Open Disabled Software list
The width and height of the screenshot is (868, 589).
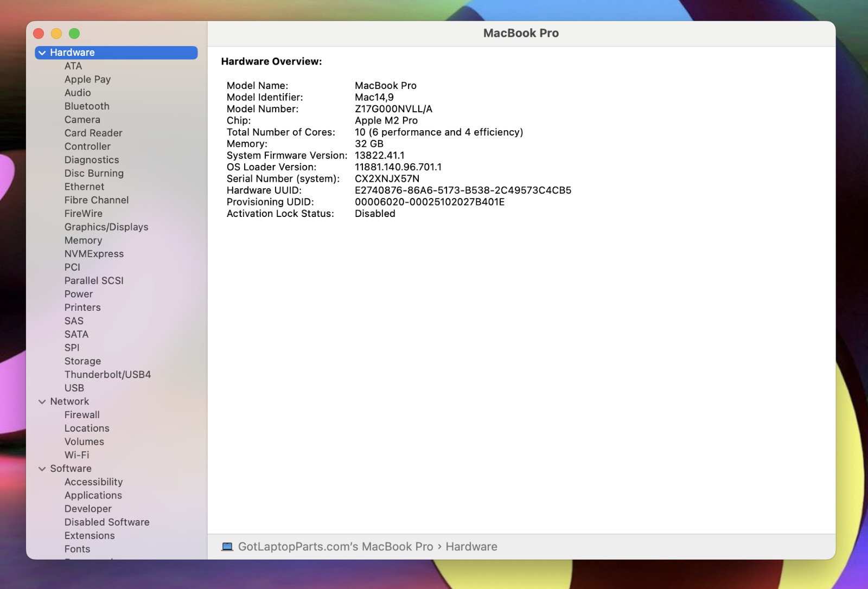tap(107, 522)
